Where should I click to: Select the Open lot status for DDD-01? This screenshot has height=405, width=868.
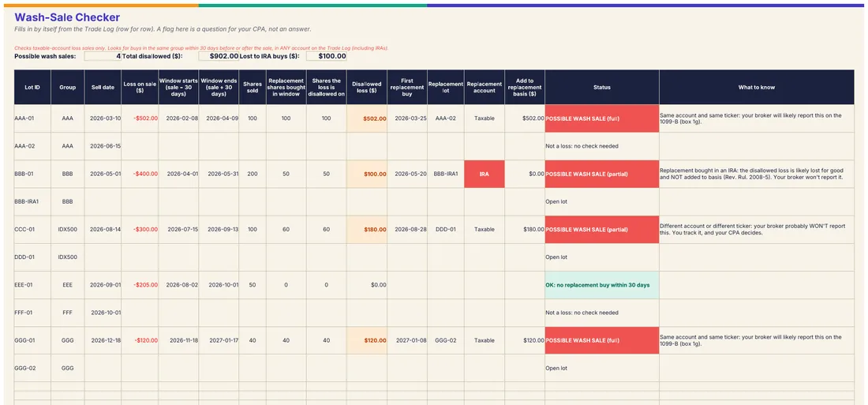[602, 257]
